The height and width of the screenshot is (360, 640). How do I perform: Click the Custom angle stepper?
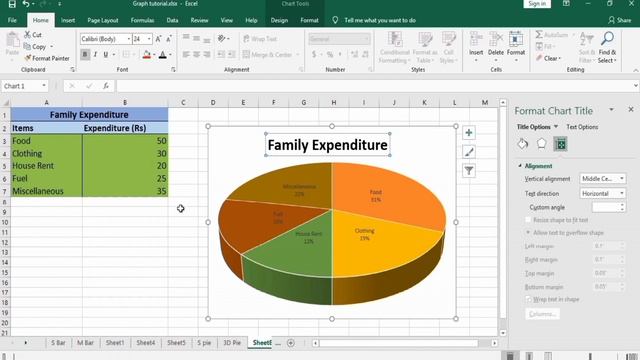coord(622,207)
